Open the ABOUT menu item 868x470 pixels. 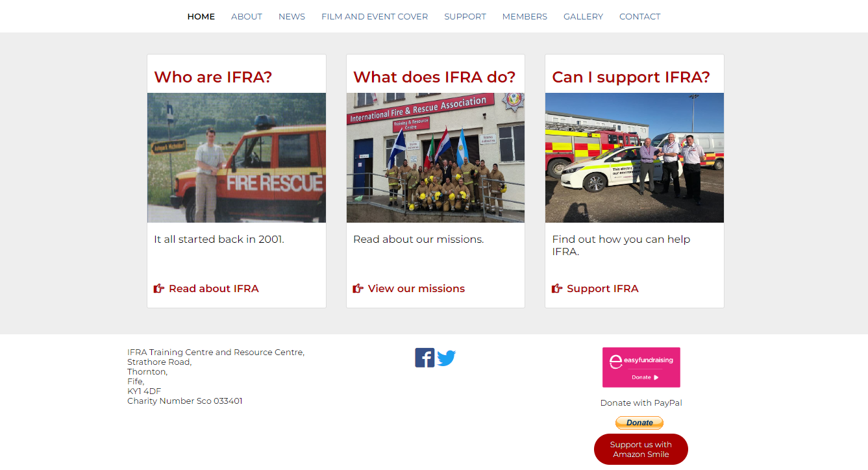[x=247, y=16]
